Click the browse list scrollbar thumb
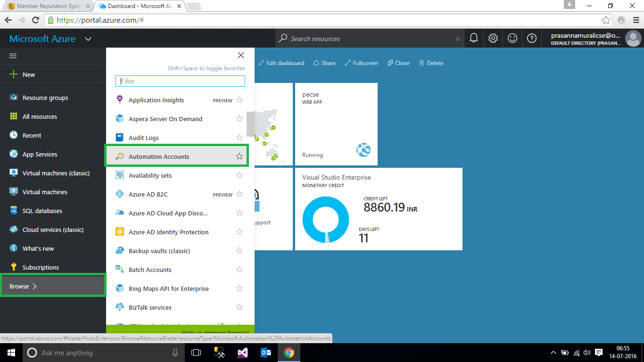644x362 pixels. pyautogui.click(x=250, y=124)
